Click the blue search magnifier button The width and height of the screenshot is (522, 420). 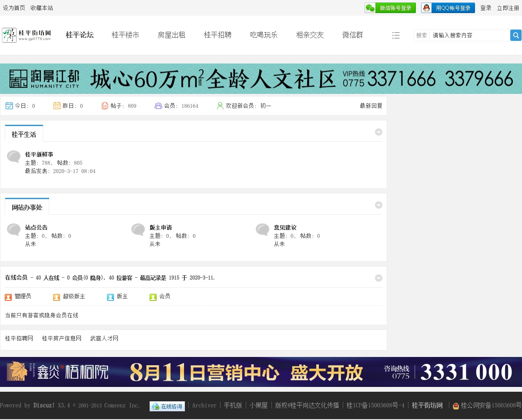[x=515, y=35]
